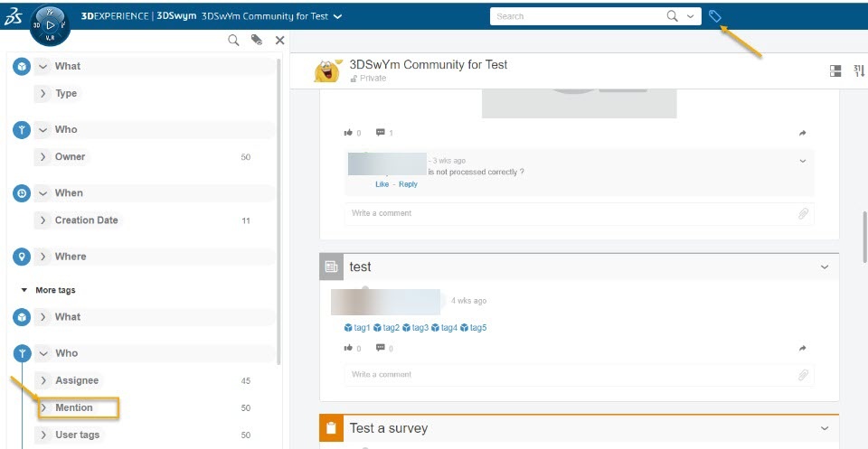Click the When category clock icon
The width and height of the screenshot is (868, 449).
click(22, 193)
